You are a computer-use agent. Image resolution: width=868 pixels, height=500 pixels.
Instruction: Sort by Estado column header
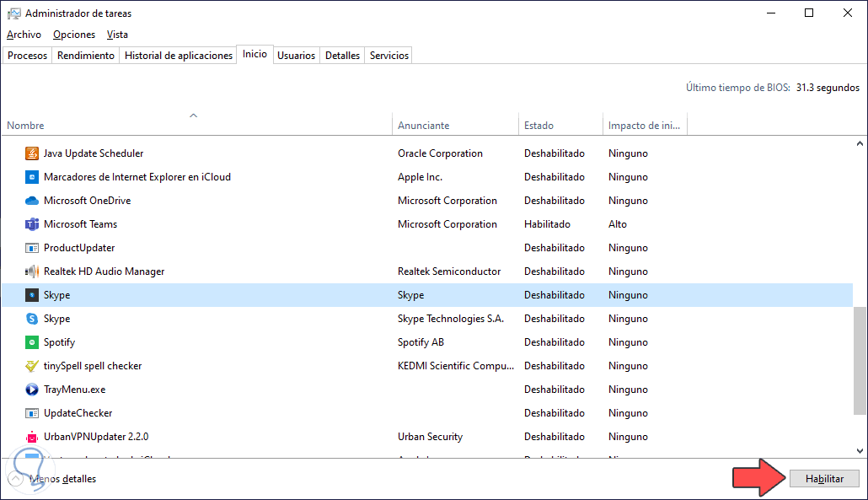coord(539,126)
